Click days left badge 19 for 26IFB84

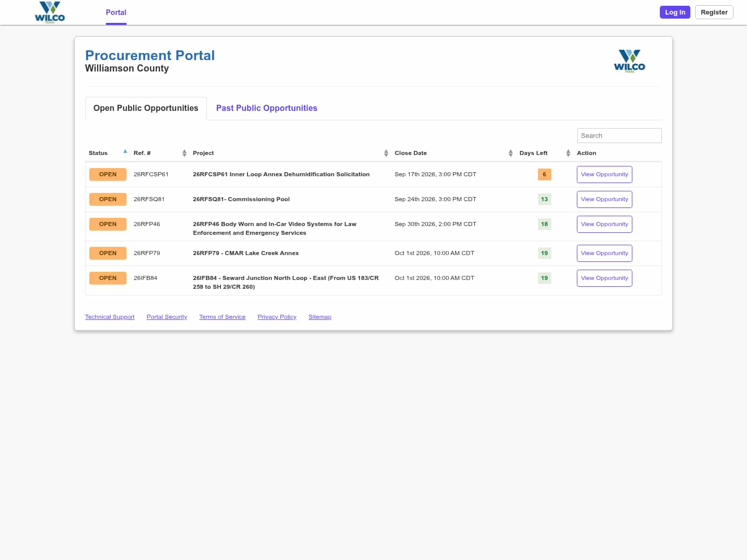click(x=544, y=278)
